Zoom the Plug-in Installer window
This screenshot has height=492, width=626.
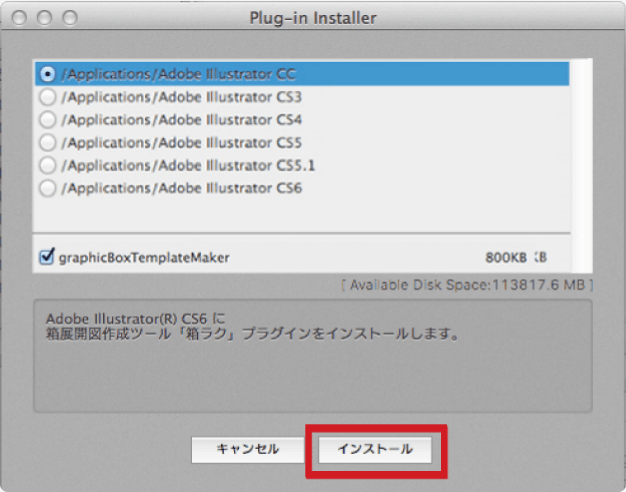coord(68,18)
